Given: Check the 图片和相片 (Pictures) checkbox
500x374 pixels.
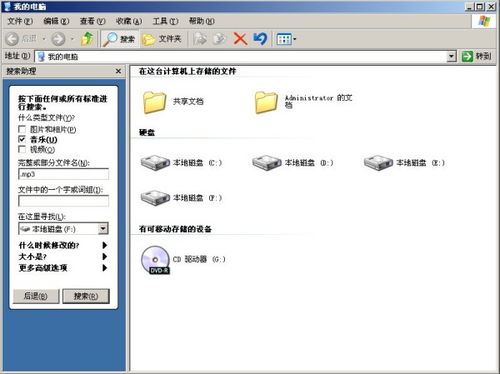Looking at the screenshot, I should 22,129.
